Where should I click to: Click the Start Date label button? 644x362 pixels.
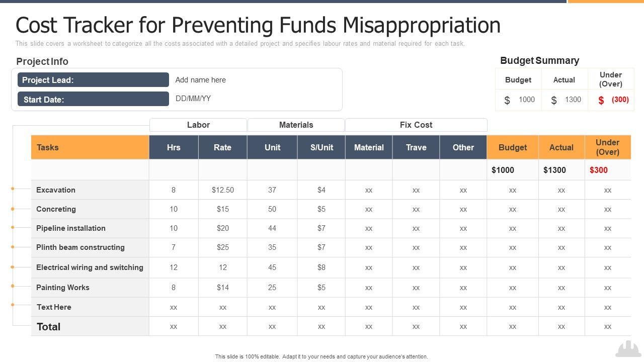(93, 99)
